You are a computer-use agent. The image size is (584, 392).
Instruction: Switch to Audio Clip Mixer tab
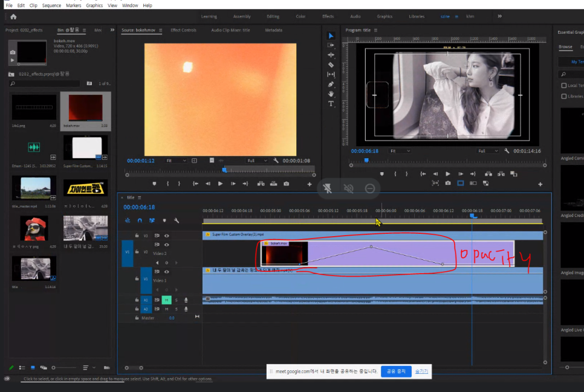[230, 30]
